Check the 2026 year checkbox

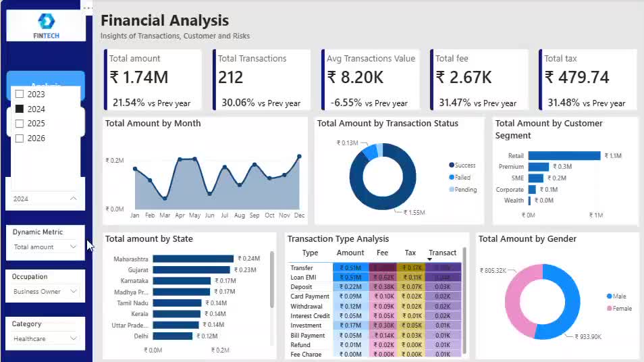pyautogui.click(x=20, y=138)
